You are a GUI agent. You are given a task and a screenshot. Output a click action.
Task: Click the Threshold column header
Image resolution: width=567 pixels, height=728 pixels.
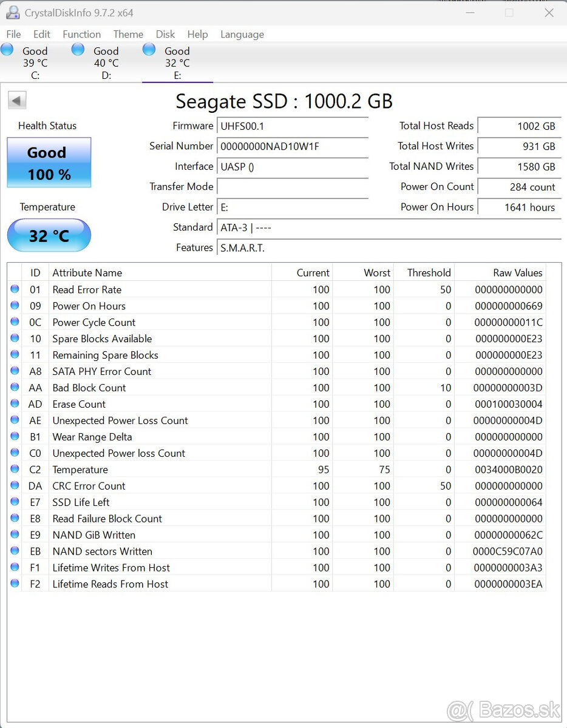click(424, 273)
